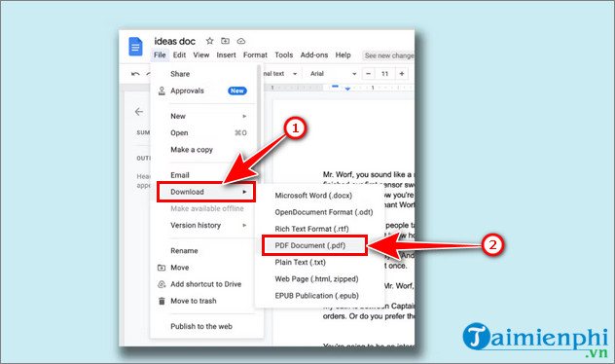Download as EPUB Publication (.epub)
This screenshot has height=364, width=615.
[316, 296]
